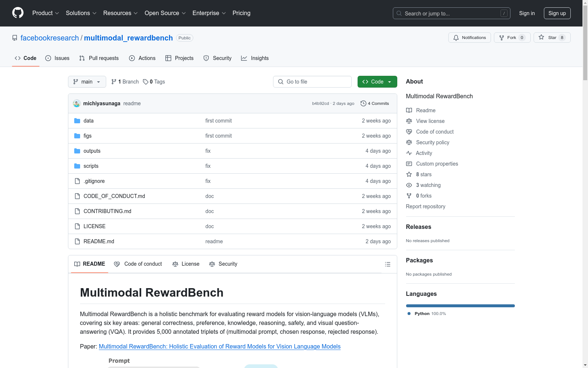Switch to the Issues tab
This screenshot has height=368, width=588.
click(57, 58)
